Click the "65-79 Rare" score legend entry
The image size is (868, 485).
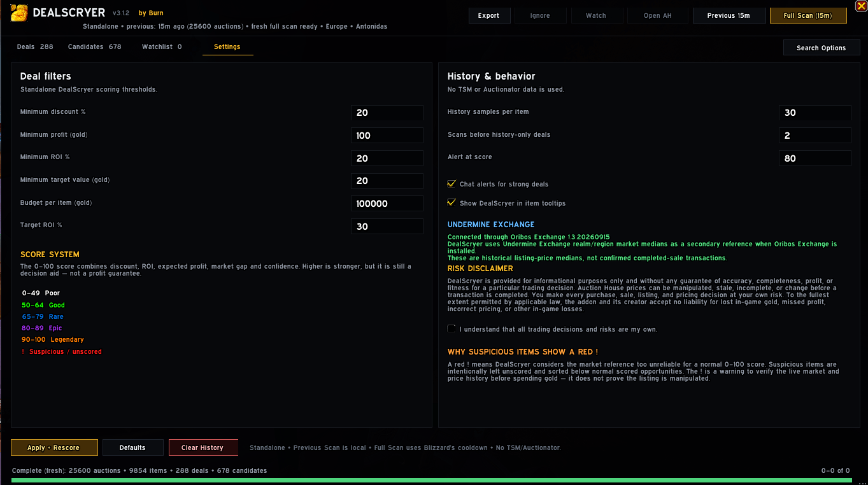pos(43,316)
